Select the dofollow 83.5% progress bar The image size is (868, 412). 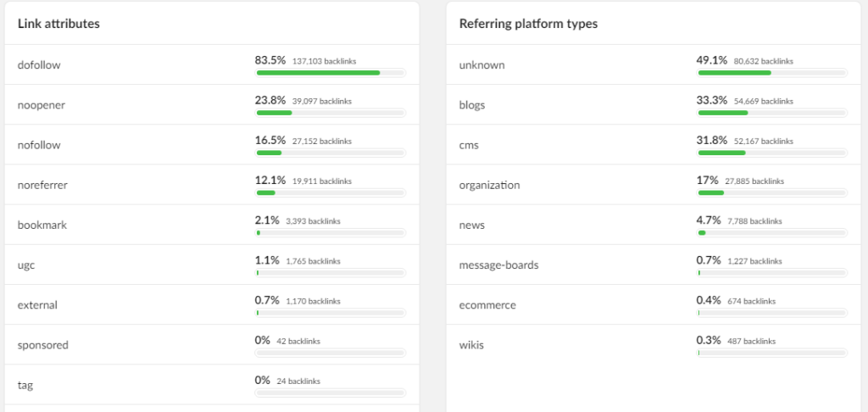point(331,73)
